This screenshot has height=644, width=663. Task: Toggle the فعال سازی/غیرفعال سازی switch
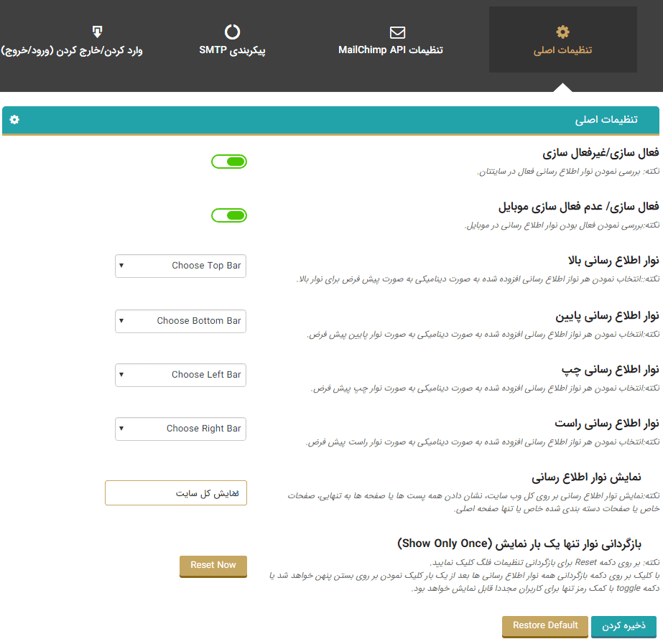229,162
